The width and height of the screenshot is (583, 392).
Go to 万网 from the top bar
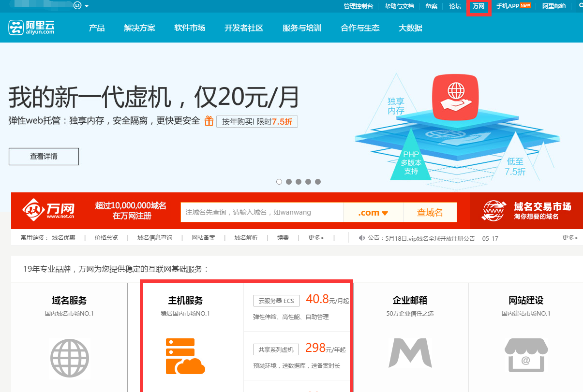pos(478,6)
